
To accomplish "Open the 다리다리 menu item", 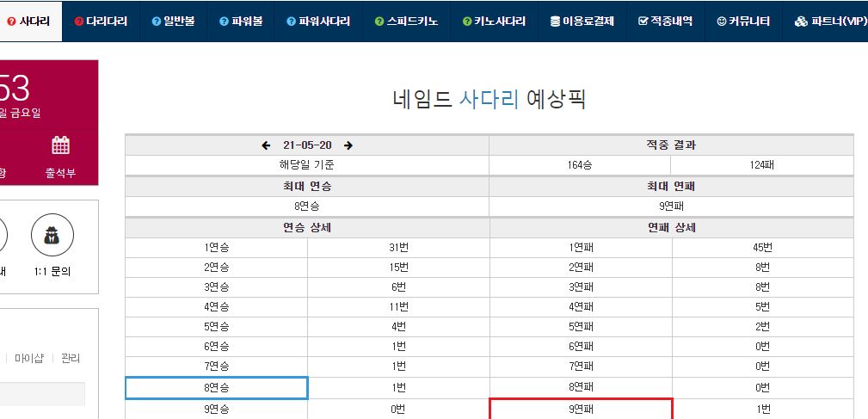I will [101, 22].
